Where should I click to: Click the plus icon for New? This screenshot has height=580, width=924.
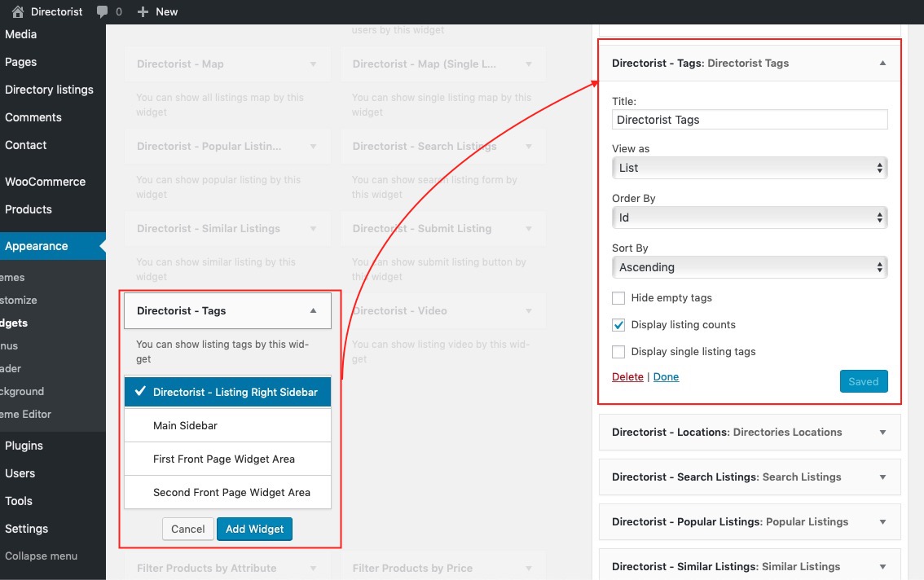(x=143, y=11)
